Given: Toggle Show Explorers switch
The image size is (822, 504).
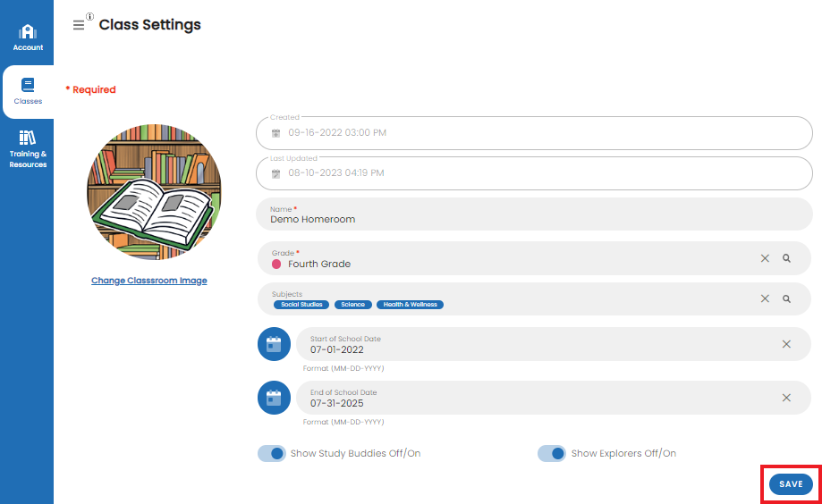Looking at the screenshot, I should pyautogui.click(x=552, y=454).
